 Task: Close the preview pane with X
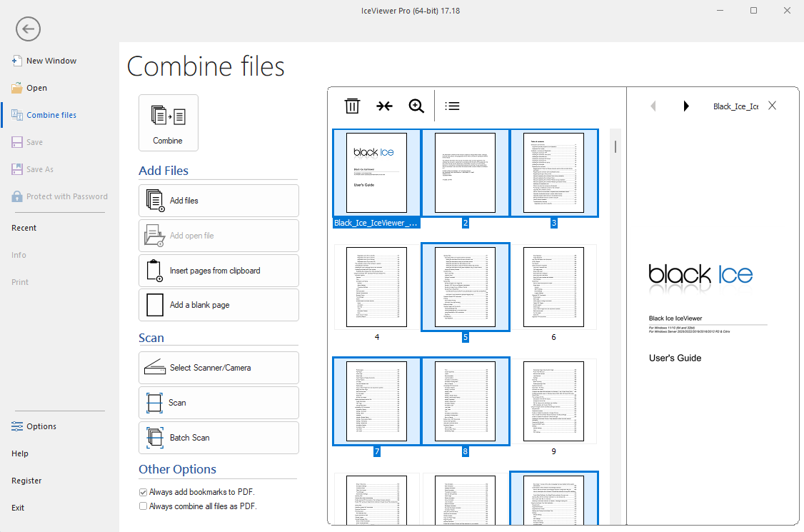pyautogui.click(x=772, y=105)
